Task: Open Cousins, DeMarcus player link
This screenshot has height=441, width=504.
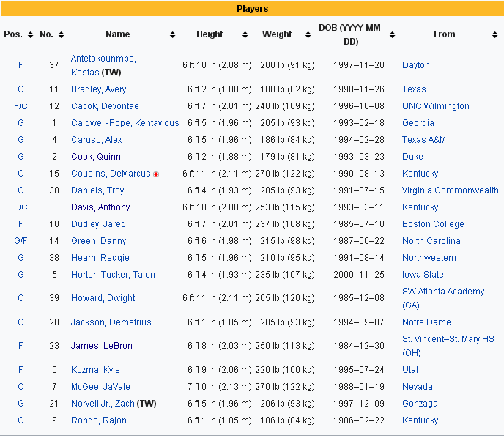Action: point(111,174)
